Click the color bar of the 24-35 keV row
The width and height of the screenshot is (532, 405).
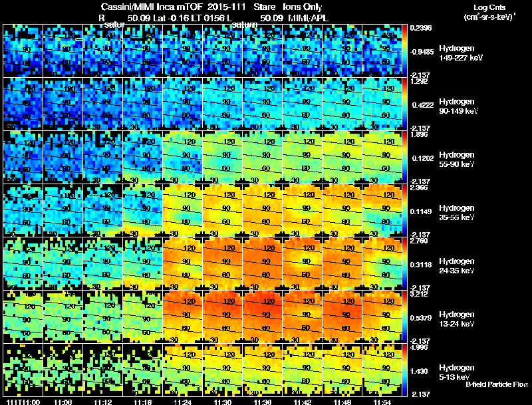pos(404,264)
